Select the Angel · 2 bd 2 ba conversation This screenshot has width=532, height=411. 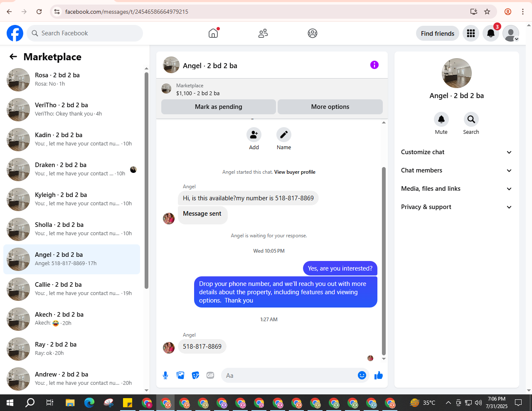click(x=72, y=259)
